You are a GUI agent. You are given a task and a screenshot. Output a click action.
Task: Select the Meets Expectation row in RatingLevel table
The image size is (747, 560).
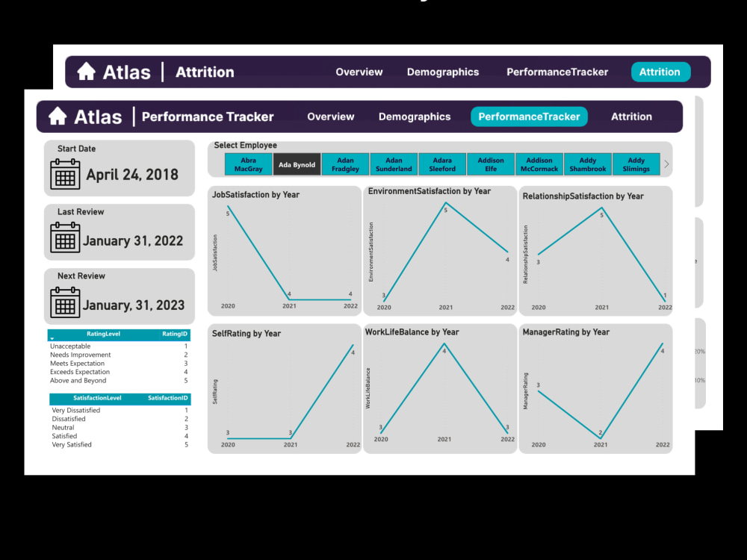click(x=75, y=363)
